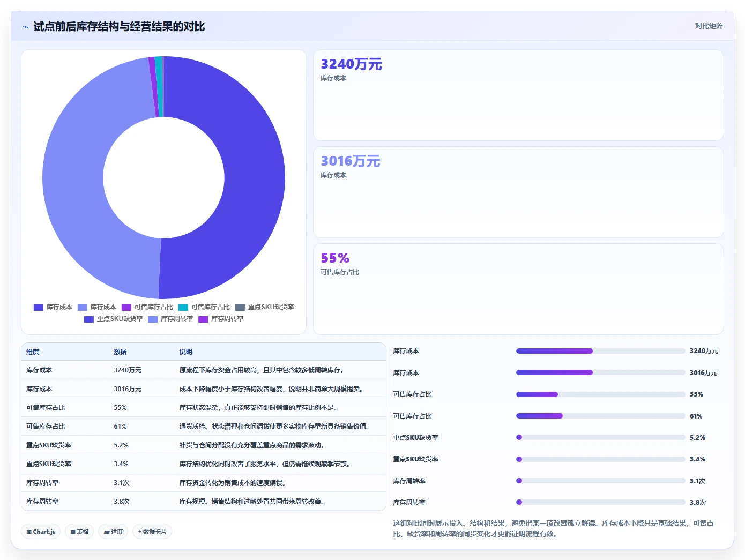Click the 试点前后库存结构与经营结果的对比 title
The image size is (745, 560).
click(x=119, y=27)
